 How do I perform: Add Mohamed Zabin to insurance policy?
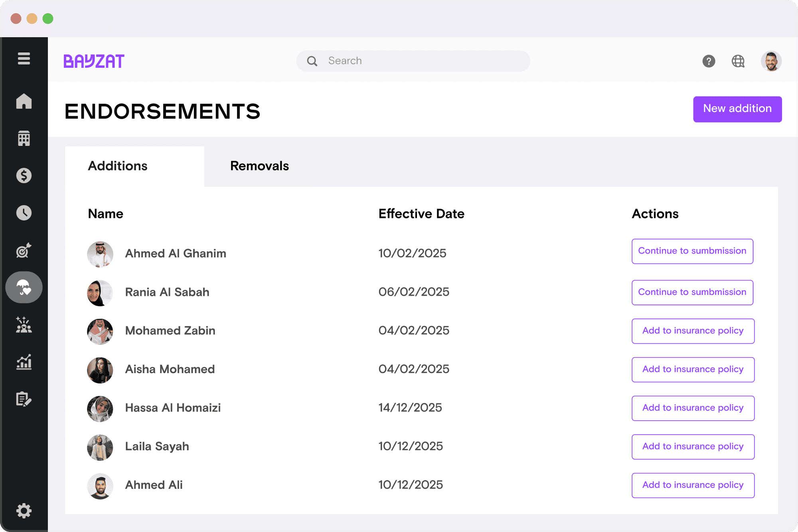coord(693,331)
